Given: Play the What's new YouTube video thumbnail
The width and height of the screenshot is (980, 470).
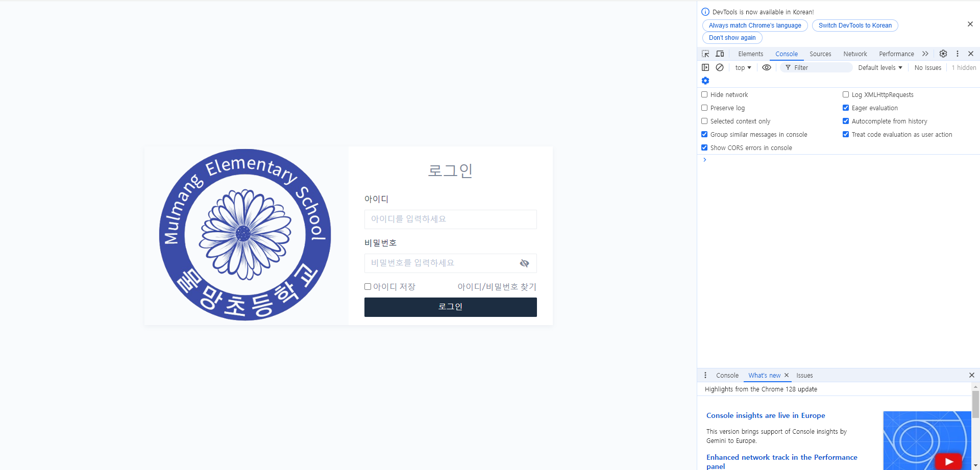Looking at the screenshot, I should (949, 461).
